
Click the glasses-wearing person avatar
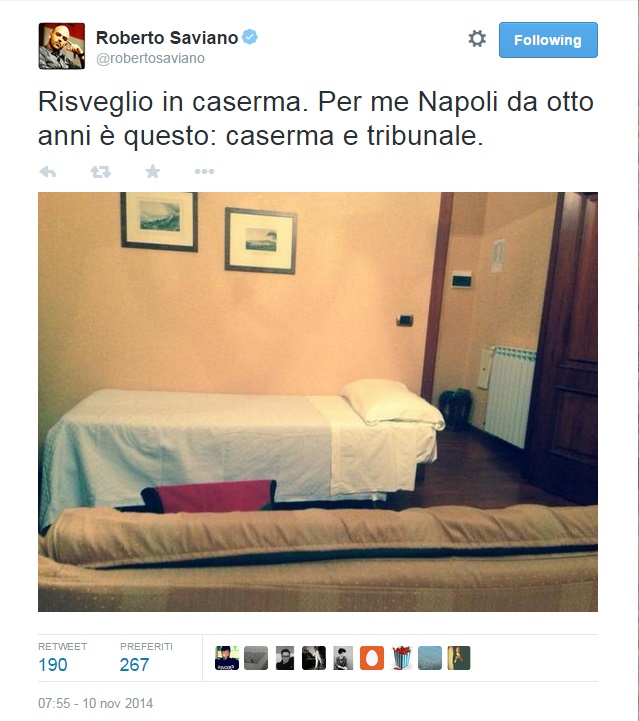(285, 658)
